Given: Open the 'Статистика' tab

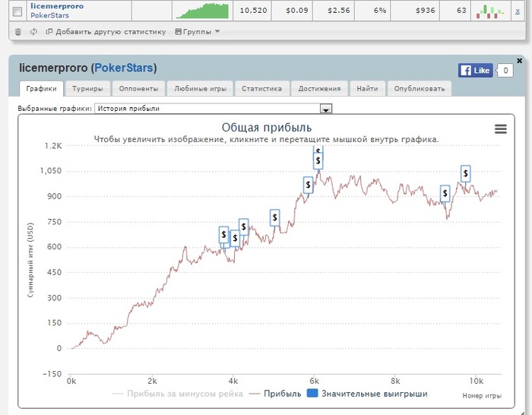Looking at the screenshot, I should click(261, 89).
